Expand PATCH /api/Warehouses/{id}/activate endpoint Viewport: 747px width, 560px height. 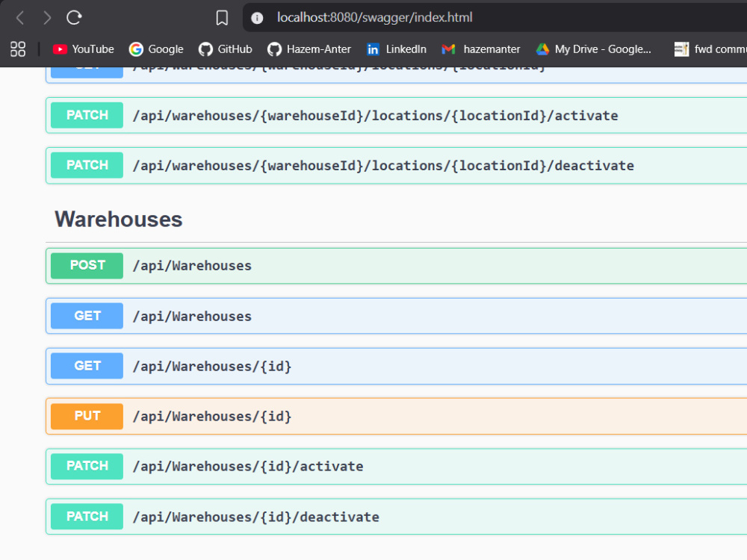click(397, 466)
